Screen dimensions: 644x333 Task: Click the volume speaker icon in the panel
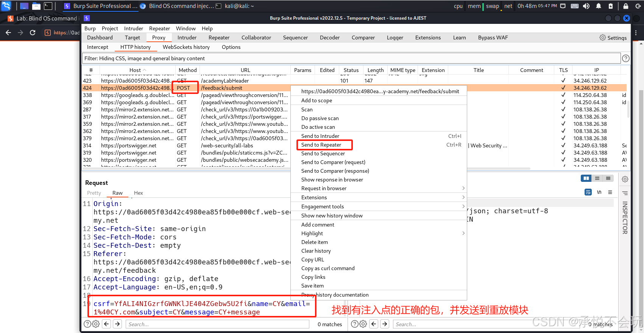pos(586,6)
